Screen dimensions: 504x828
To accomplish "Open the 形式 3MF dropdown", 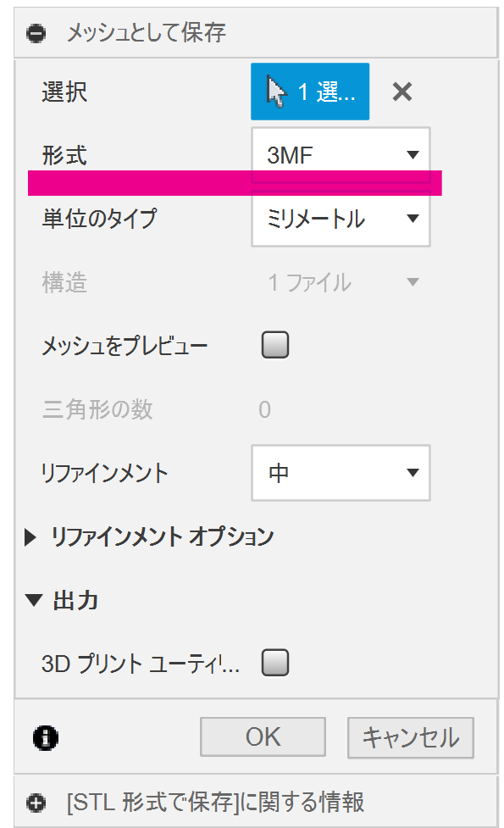I will (341, 155).
